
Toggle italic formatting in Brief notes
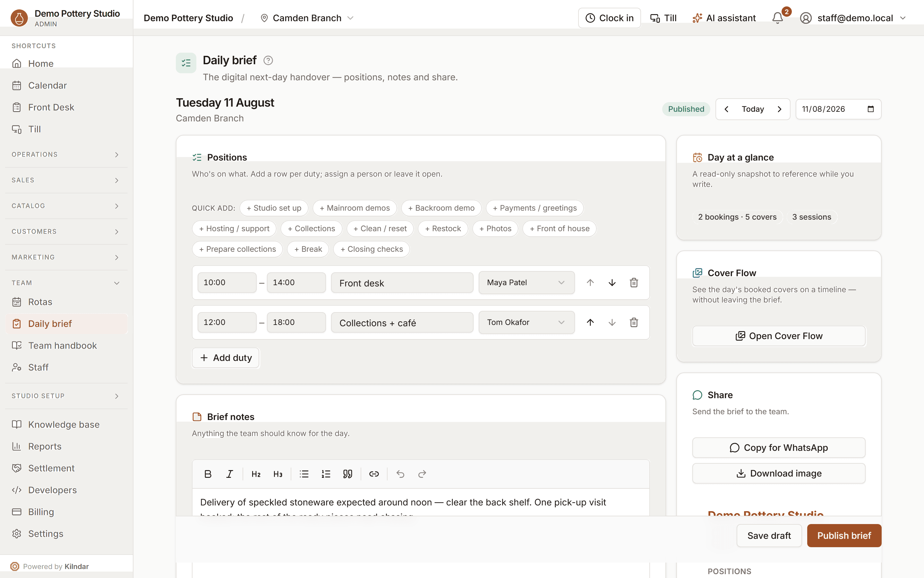coord(229,474)
